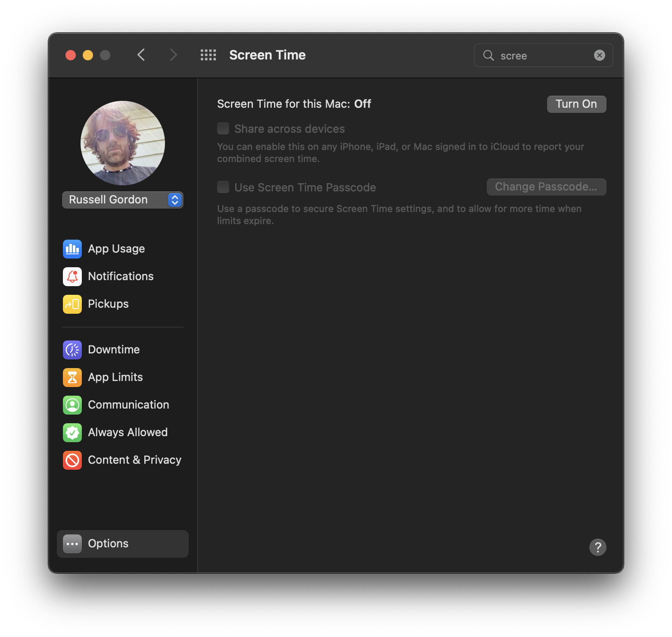Minimize the window with yellow button
This screenshot has width=672, height=637.
(88, 55)
